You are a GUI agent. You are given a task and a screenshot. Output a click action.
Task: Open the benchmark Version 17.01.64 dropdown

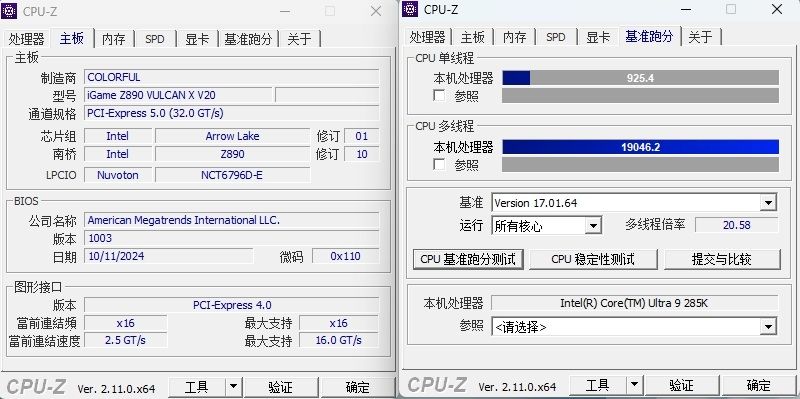pos(768,203)
